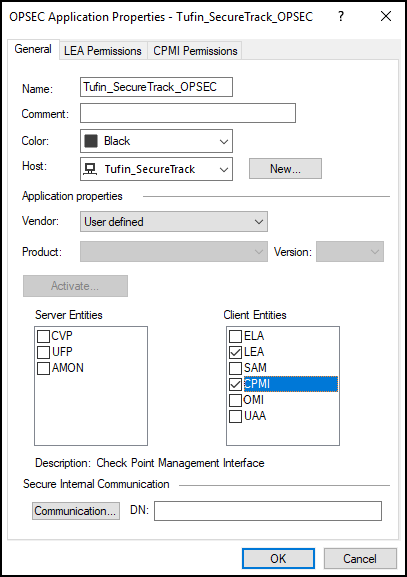Confirm with the OK button
This screenshot has height=577, width=407.
[278, 558]
